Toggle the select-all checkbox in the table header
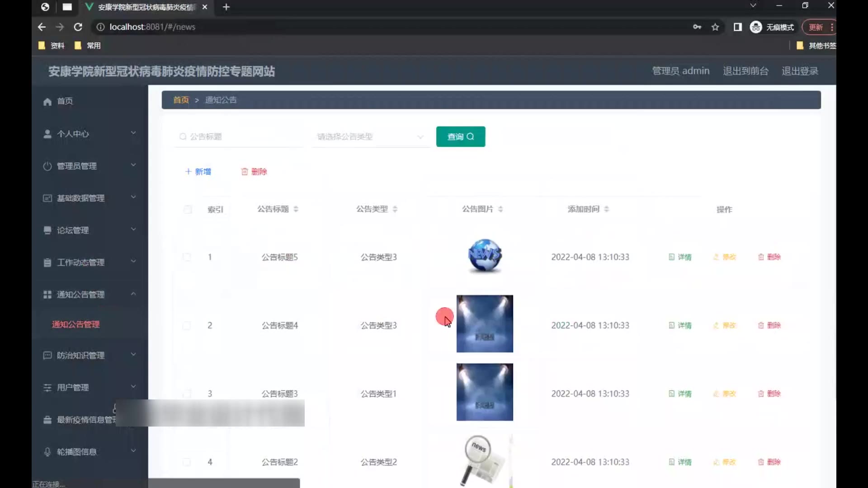Screen dimensions: 868x488 (x=188, y=210)
